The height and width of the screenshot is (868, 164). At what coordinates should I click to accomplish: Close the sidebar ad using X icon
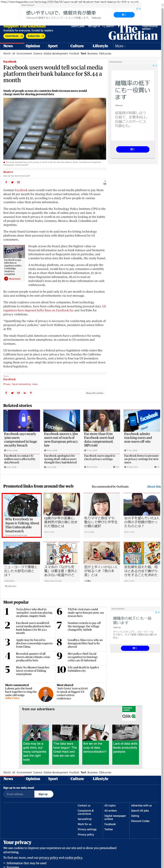point(156,65)
